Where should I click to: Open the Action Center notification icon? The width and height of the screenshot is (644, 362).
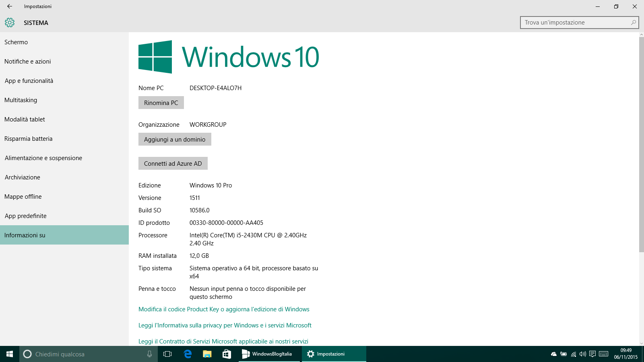(592, 354)
